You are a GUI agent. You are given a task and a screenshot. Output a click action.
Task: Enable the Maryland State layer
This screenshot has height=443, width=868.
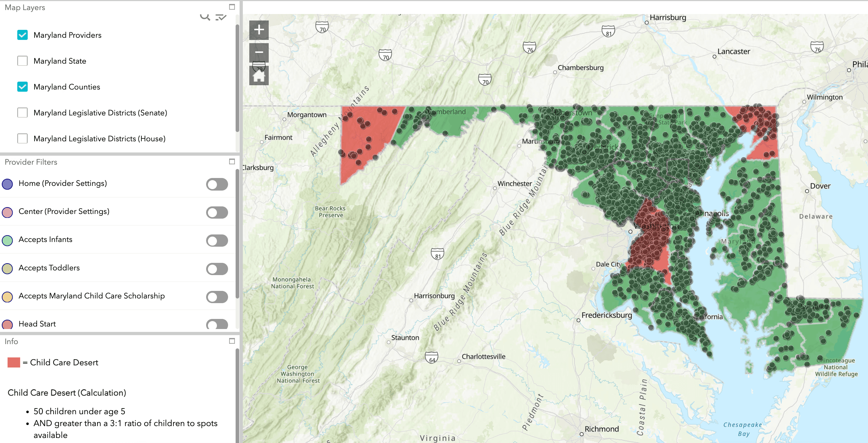coord(22,61)
